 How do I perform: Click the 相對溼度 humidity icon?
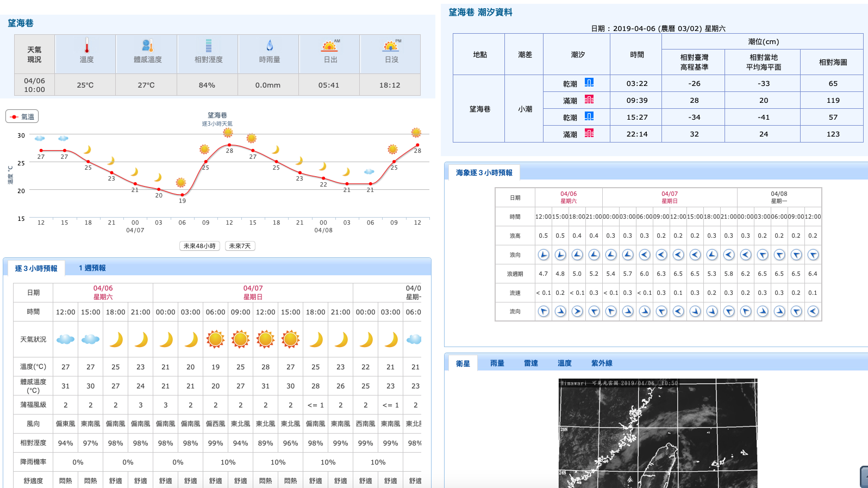coord(209,46)
